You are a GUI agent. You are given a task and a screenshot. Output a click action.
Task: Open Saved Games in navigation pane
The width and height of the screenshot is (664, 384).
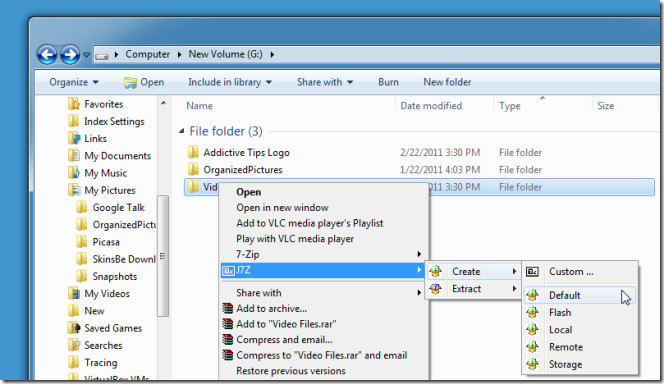[105, 328]
